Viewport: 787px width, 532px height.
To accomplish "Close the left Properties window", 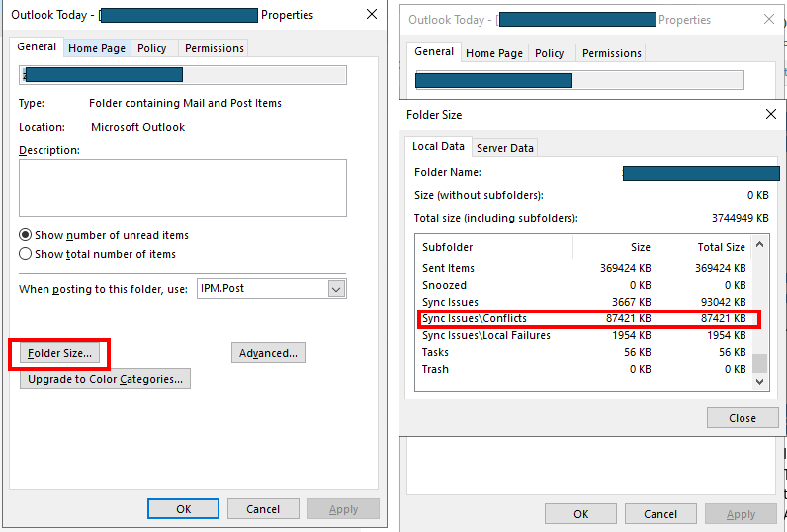I will point(372,14).
